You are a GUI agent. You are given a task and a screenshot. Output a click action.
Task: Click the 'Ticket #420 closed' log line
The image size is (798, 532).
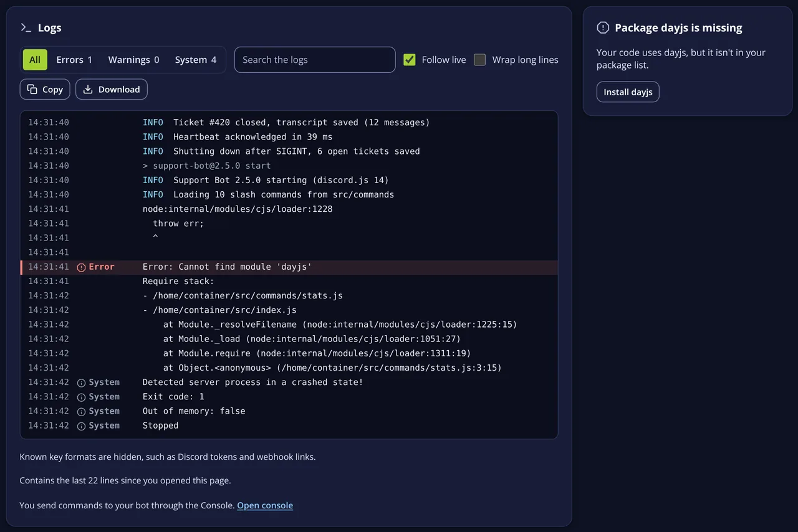289,123
